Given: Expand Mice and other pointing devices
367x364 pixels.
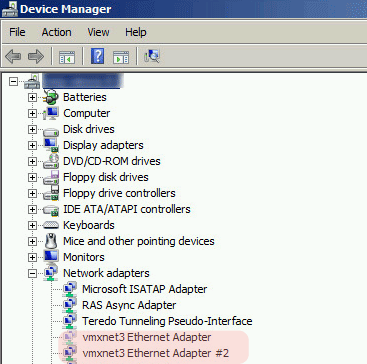Looking at the screenshot, I should 32,242.
